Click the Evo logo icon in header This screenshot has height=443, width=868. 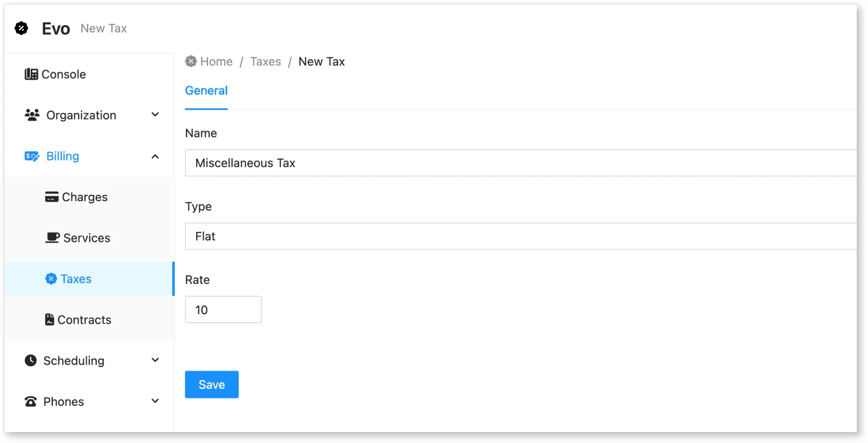pyautogui.click(x=21, y=28)
